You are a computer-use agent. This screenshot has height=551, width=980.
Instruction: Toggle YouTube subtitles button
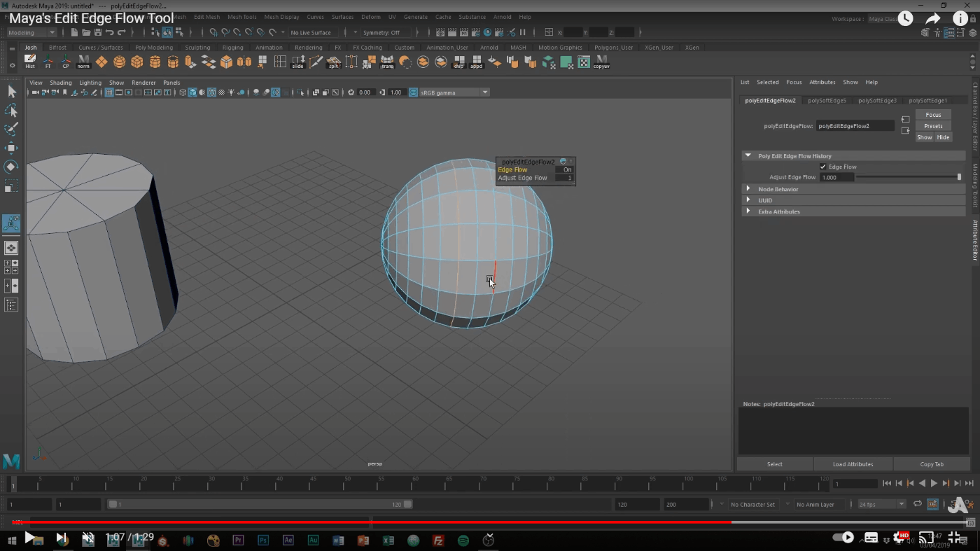pyautogui.click(x=871, y=538)
